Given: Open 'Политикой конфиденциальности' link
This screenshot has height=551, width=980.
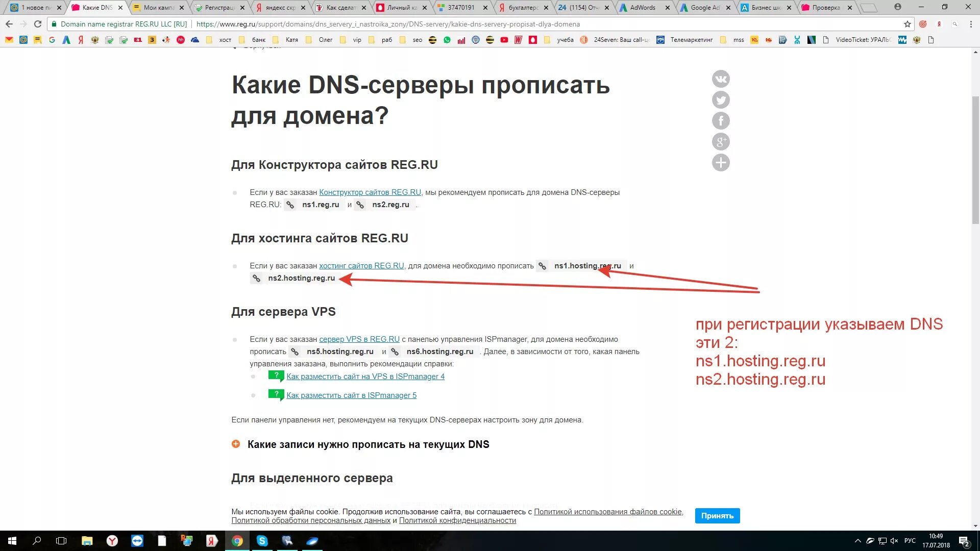Looking at the screenshot, I should [457, 520].
